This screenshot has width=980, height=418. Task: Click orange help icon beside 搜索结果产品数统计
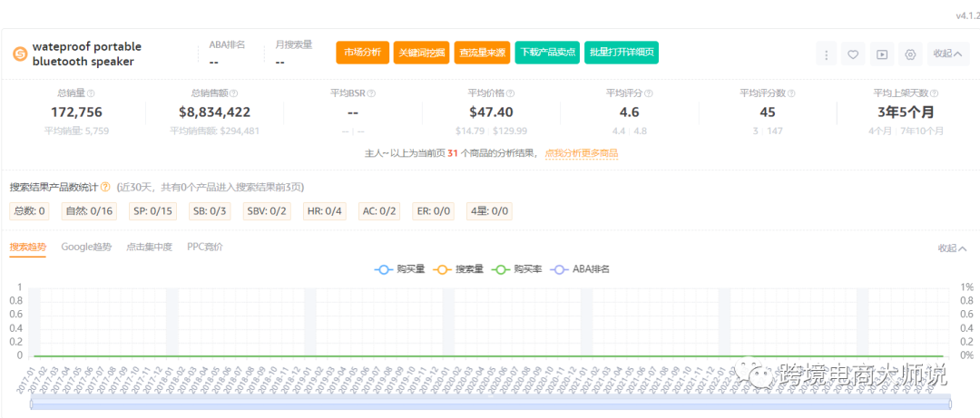[x=105, y=187]
